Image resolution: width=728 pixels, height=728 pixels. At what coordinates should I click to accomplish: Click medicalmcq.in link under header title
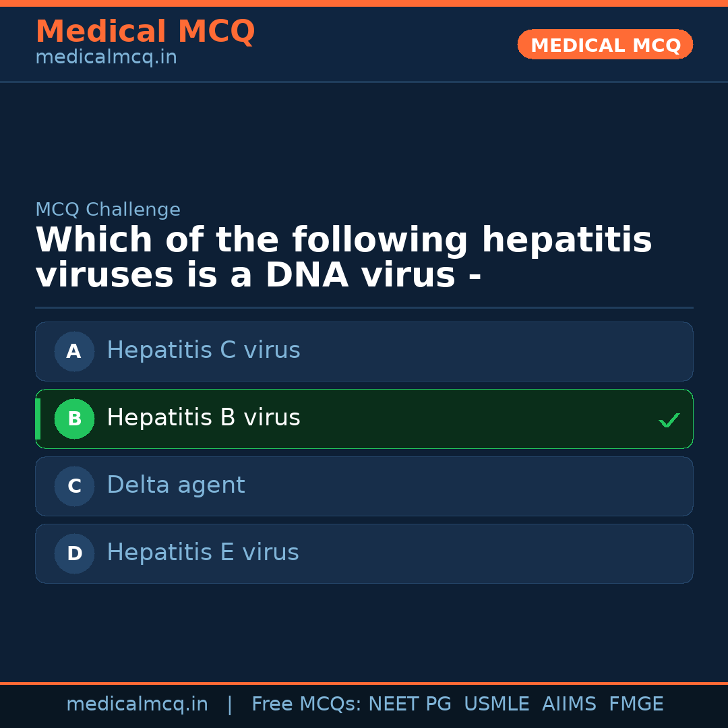coord(106,57)
